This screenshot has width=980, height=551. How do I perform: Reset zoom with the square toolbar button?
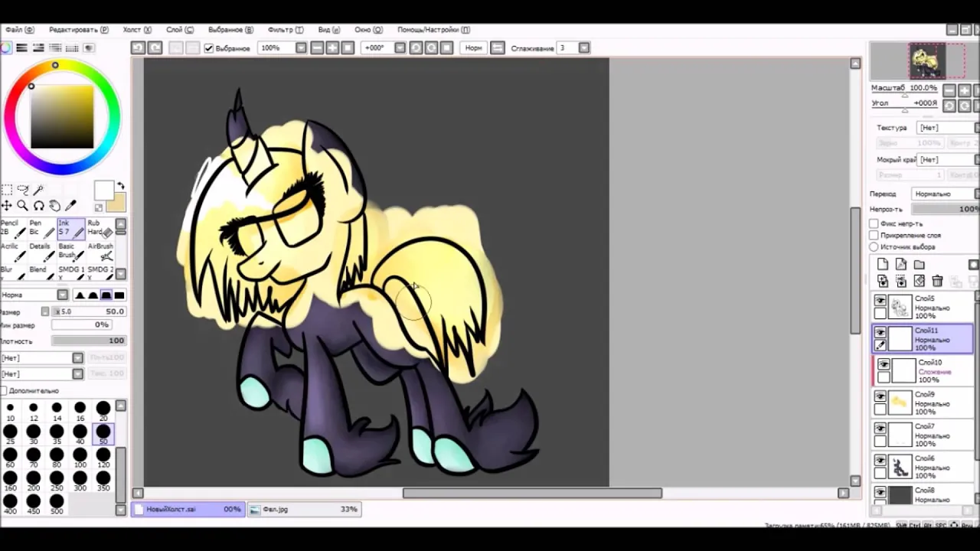pyautogui.click(x=347, y=47)
